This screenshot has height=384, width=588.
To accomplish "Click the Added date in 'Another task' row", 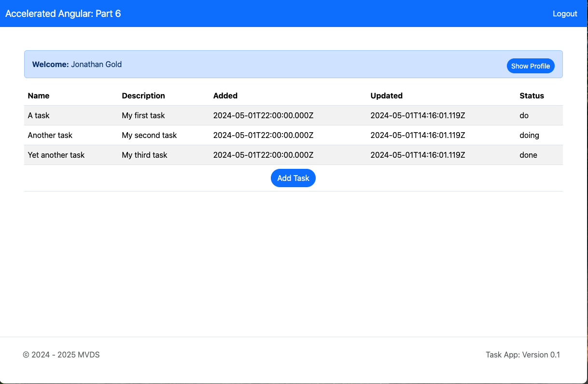I will (264, 135).
